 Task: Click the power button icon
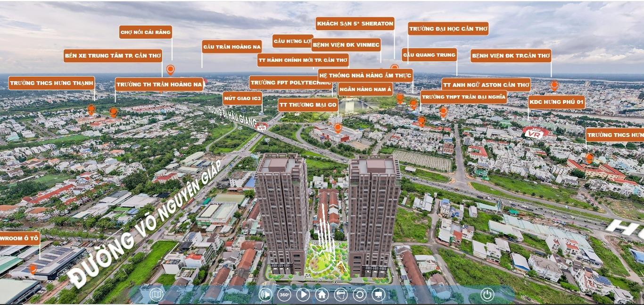pos(487,295)
